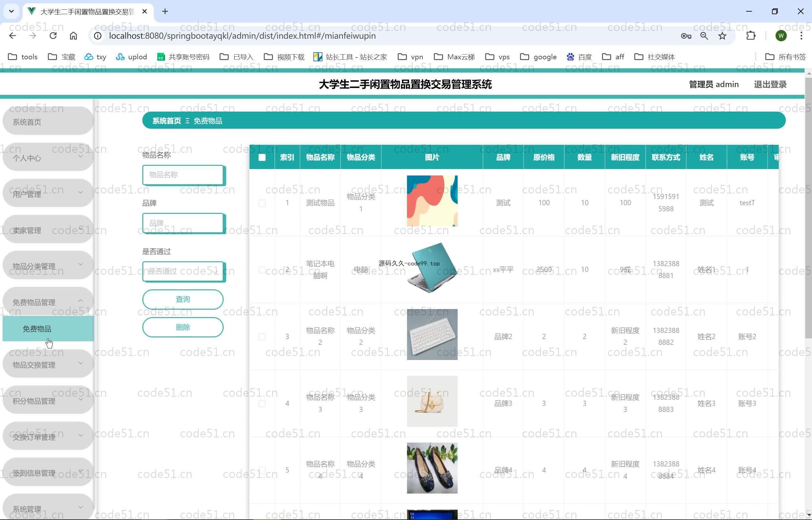Click the 管理员 admin label
The height and width of the screenshot is (520, 812).
tap(714, 85)
